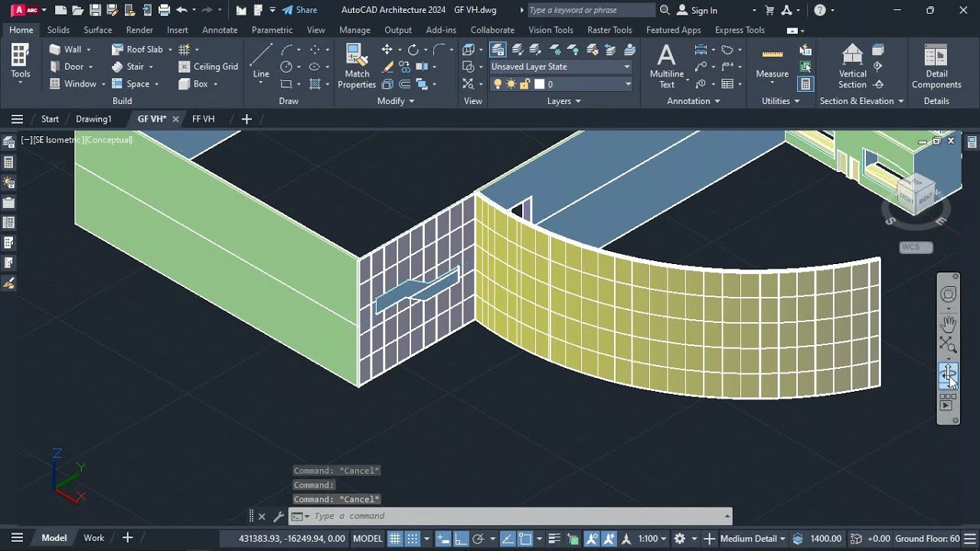Insert Multiline Text annotation

pos(667,66)
